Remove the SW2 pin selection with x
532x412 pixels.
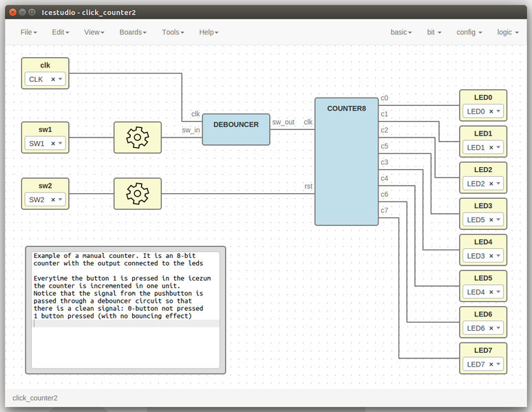[x=53, y=199]
